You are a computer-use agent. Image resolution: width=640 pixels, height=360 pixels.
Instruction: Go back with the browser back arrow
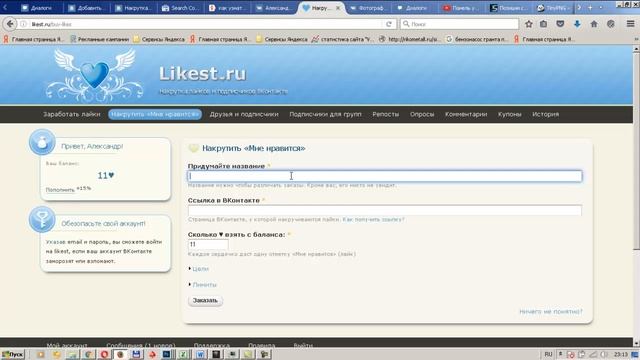click(x=10, y=24)
